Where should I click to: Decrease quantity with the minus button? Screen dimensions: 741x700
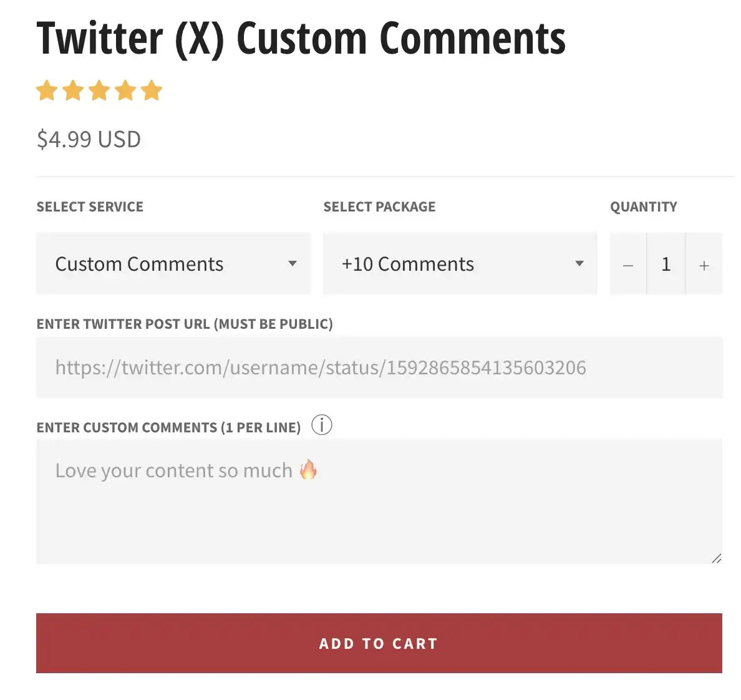pyautogui.click(x=628, y=265)
